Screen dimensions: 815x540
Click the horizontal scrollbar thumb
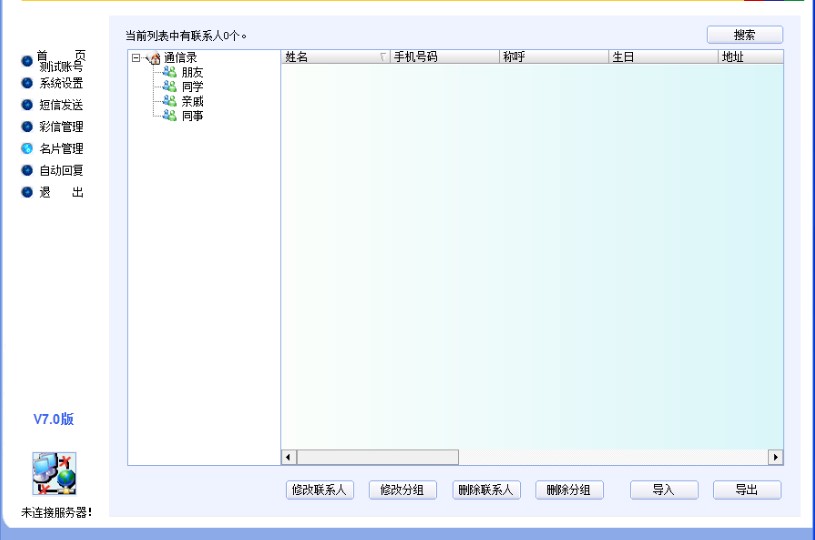[x=378, y=457]
